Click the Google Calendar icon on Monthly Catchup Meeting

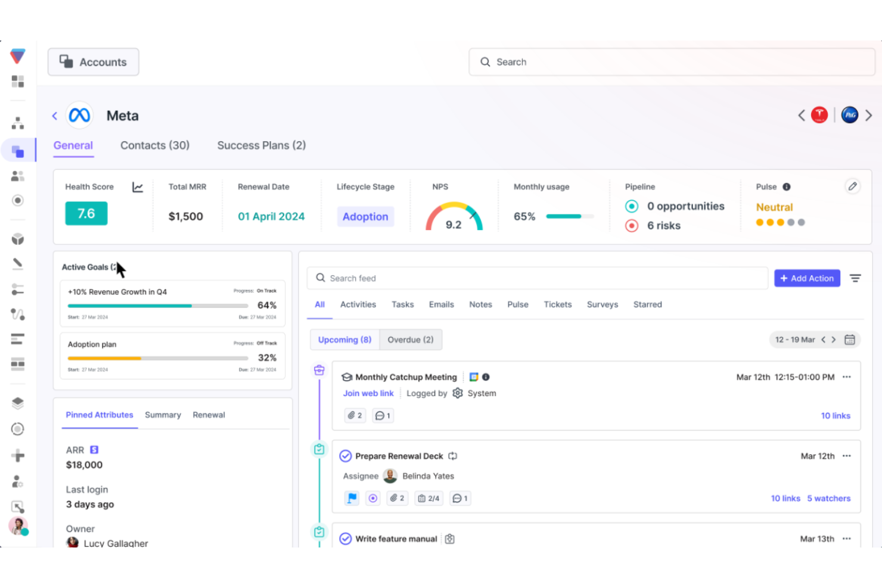473,377
